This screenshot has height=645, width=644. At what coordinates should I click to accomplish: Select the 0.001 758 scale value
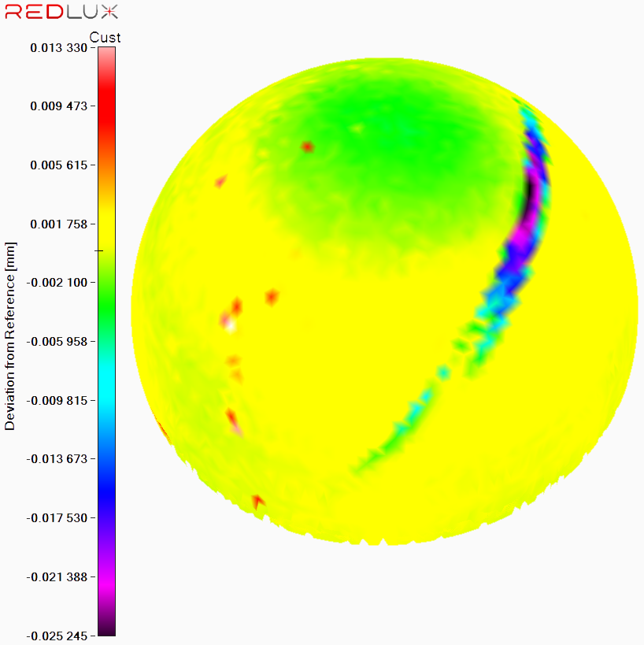coord(59,224)
